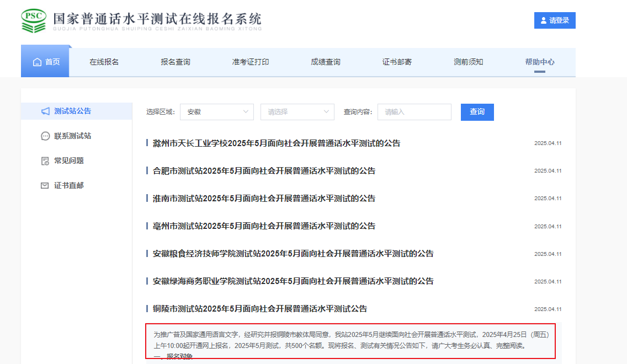Click date 2025.04.11 on 滁州市 row
The width and height of the screenshot is (627, 364).
(548, 143)
